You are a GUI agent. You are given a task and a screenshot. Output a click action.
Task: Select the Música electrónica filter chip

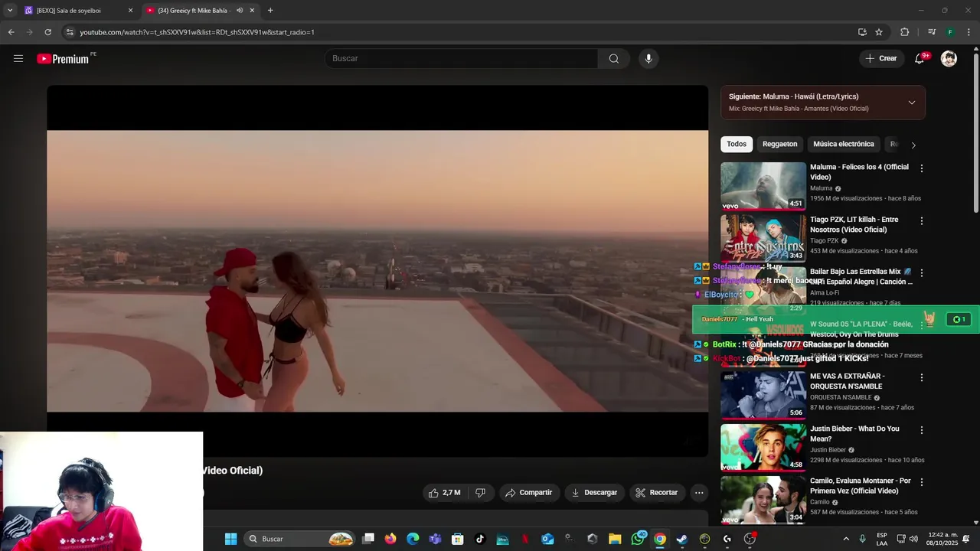pyautogui.click(x=843, y=144)
